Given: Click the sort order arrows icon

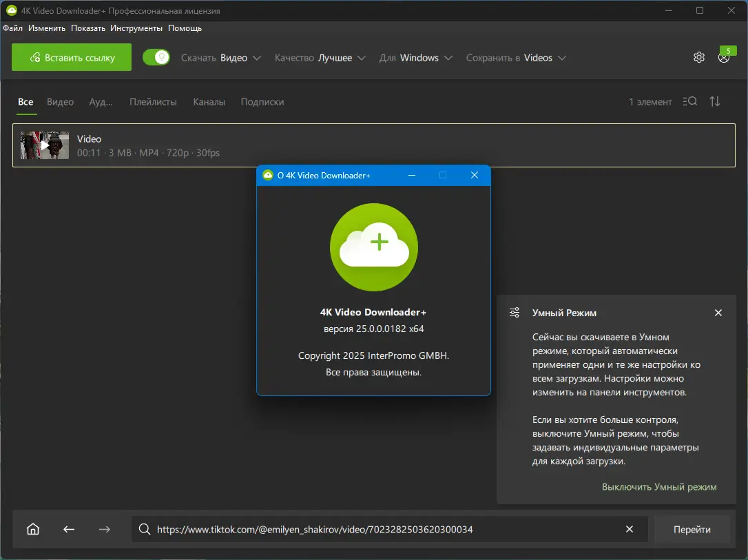Looking at the screenshot, I should [x=715, y=102].
